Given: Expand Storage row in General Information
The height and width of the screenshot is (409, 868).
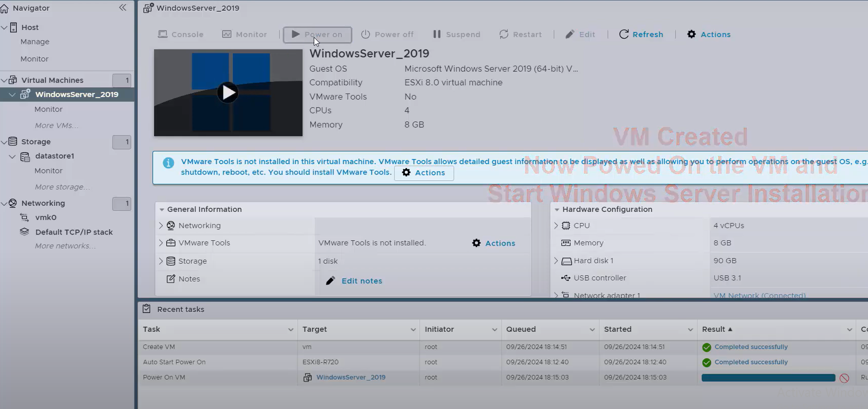Looking at the screenshot, I should [161, 261].
